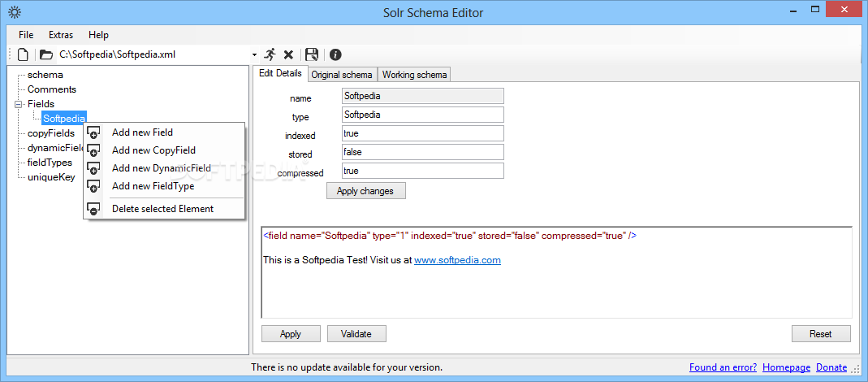
Task: Click the Validate button
Action: pyautogui.click(x=356, y=334)
